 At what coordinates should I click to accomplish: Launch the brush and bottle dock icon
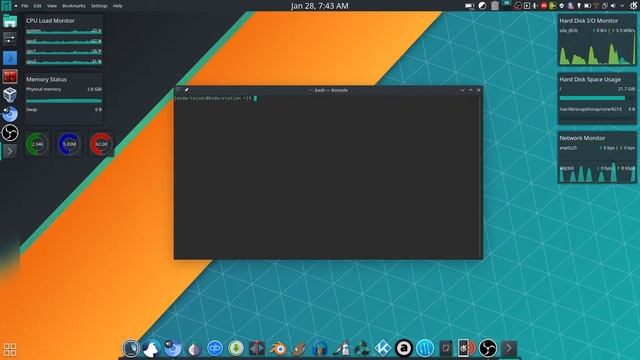[x=341, y=348]
